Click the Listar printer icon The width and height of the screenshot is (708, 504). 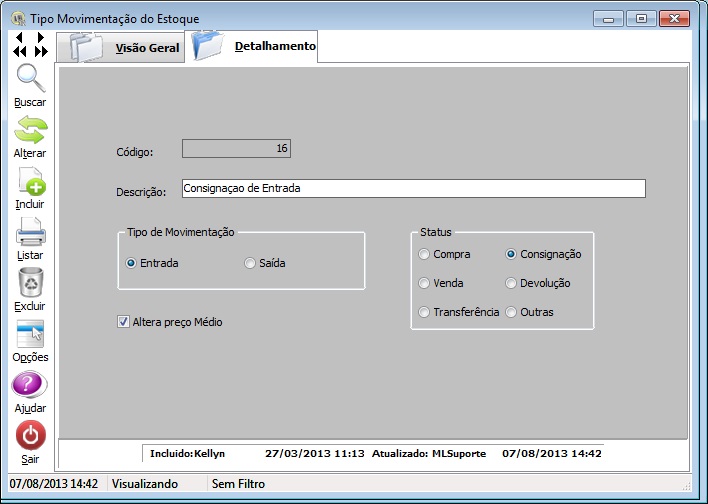30,233
